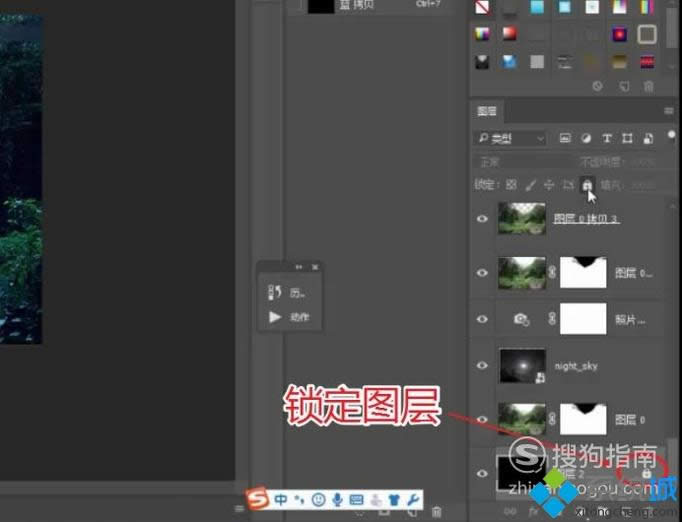The width and height of the screenshot is (682, 522).
Task: Open the layer filter type dropdown
Action: click(511, 138)
